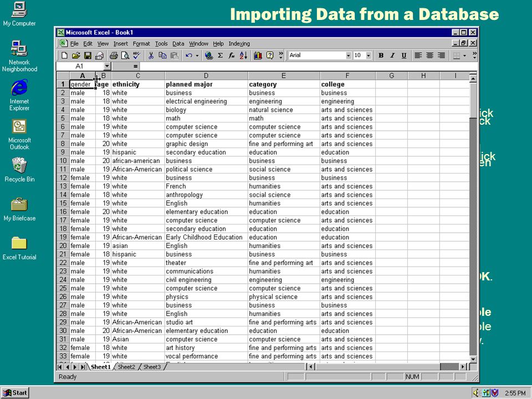Open Paste Function with the fx icon

click(x=232, y=55)
